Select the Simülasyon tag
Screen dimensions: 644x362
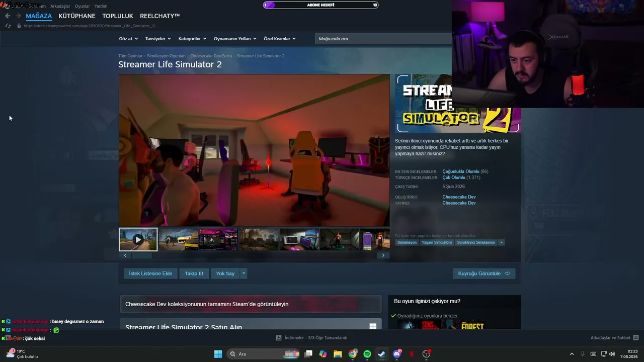point(407,242)
